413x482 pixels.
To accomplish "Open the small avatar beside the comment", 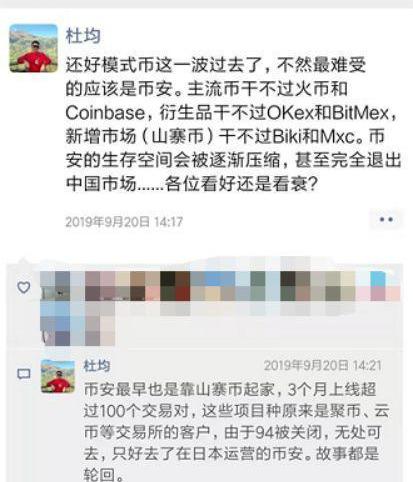I will click(x=58, y=376).
